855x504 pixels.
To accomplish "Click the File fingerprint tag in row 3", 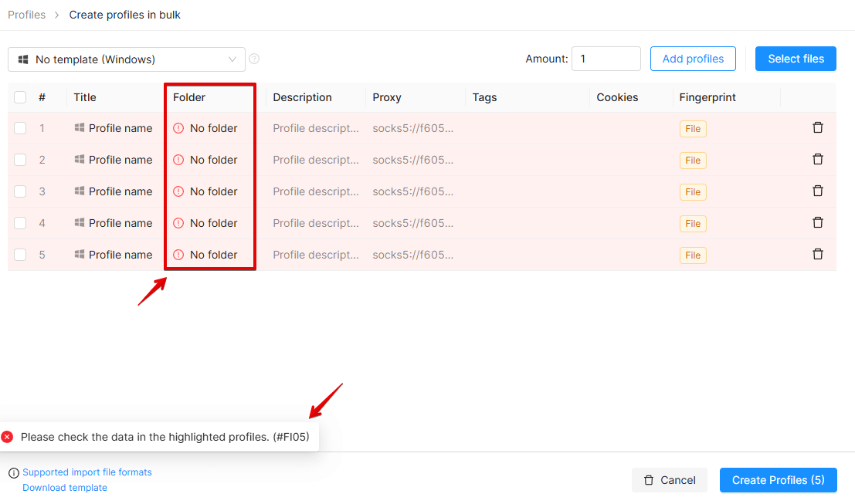I will (693, 191).
